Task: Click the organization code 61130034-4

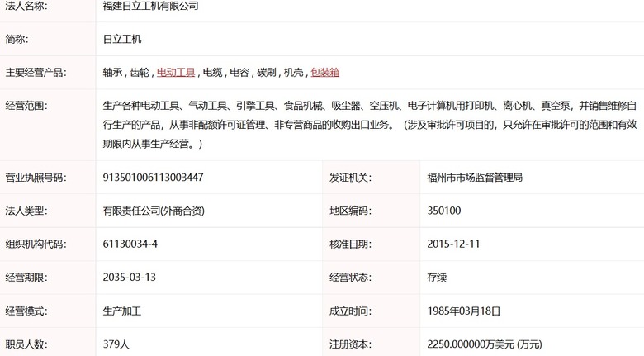Action: point(130,244)
